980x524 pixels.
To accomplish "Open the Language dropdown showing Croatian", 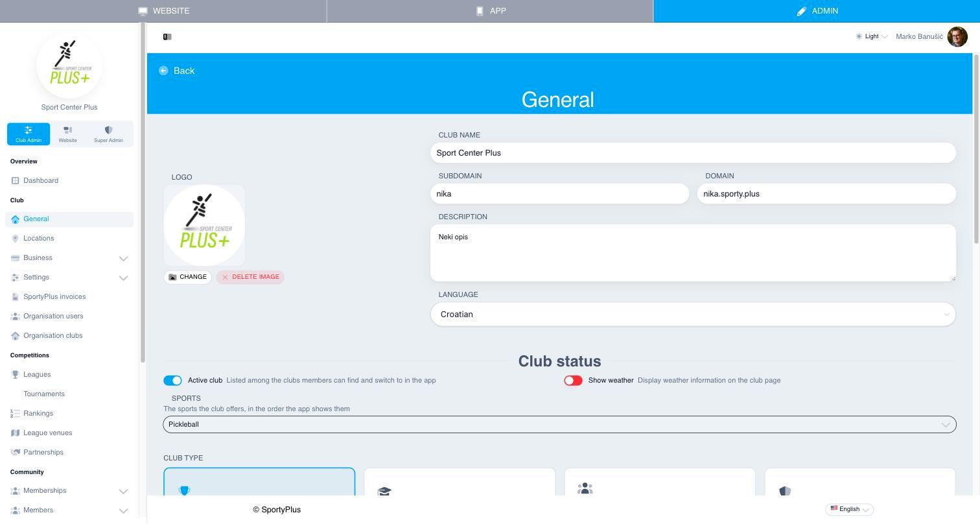I will 693,315.
